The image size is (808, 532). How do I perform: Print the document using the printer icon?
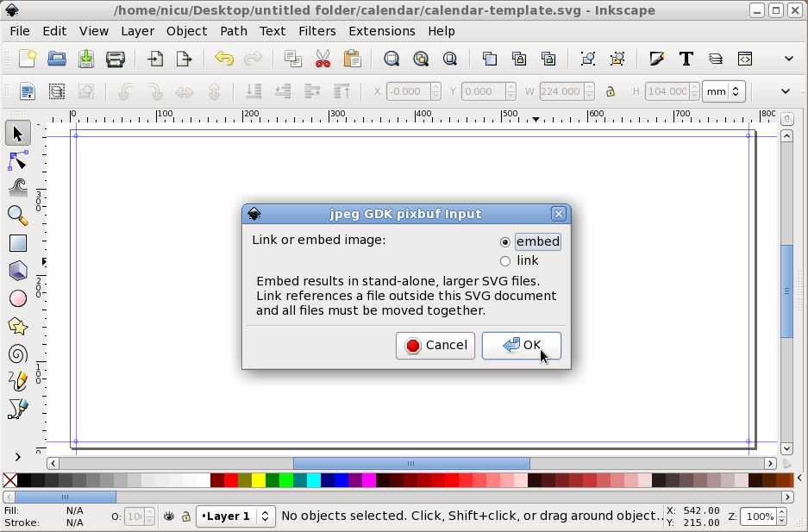click(x=116, y=59)
